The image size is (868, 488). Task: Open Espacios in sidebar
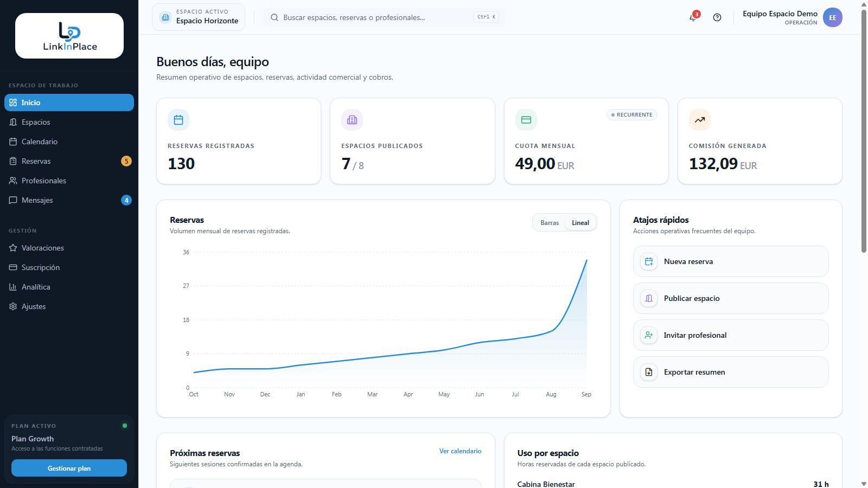click(x=69, y=122)
